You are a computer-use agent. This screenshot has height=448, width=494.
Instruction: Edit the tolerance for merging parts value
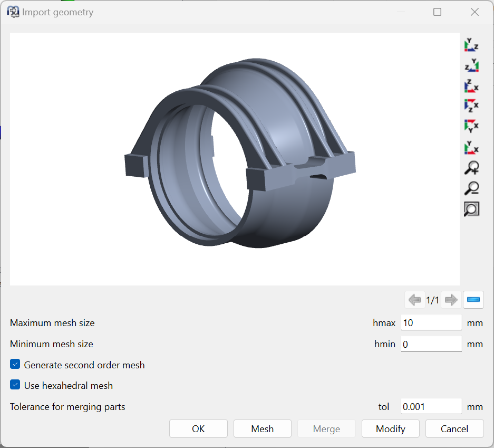[431, 406]
